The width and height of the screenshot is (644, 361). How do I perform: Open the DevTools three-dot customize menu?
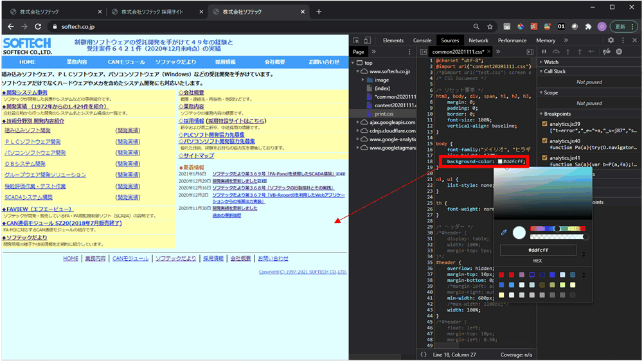[x=623, y=40]
